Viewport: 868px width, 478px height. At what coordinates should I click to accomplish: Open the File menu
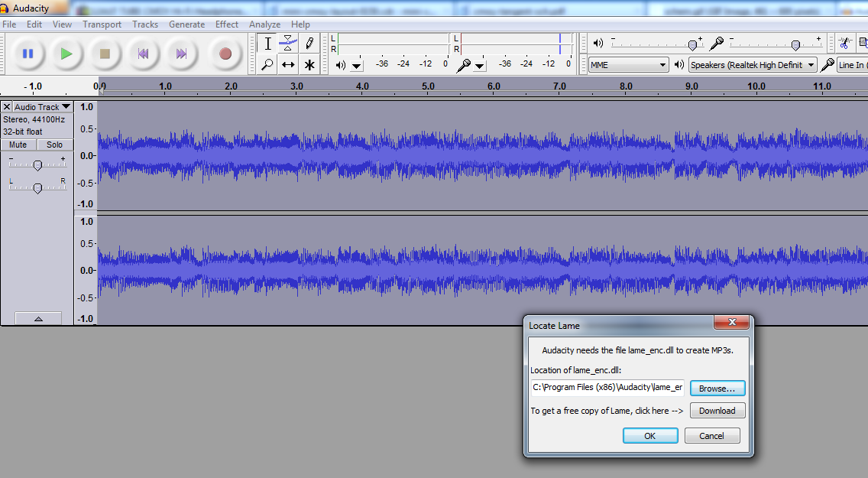pyautogui.click(x=9, y=24)
